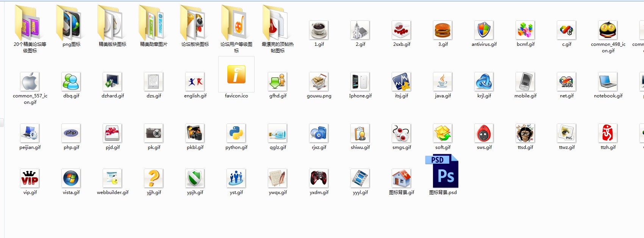Select the ttsd.gif monkey icon
Screen dimensions: 644x238
point(525,133)
